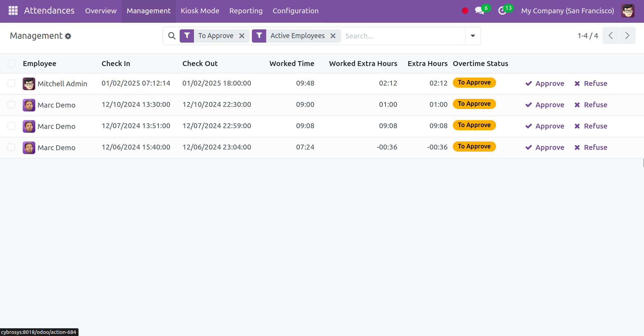This screenshot has width=644, height=336.
Task: Open the Overview menu
Action: coord(101,11)
